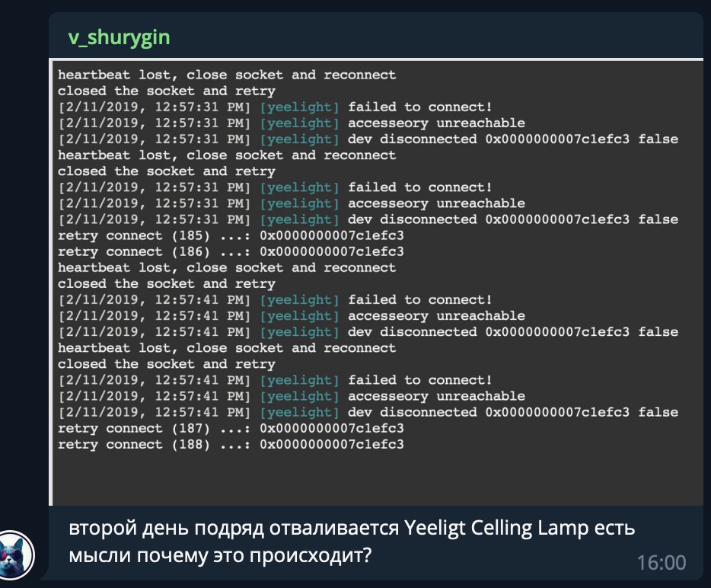The width and height of the screenshot is (711, 588).
Task: Click the log line 'retry connect (188)'
Action: 231,444
